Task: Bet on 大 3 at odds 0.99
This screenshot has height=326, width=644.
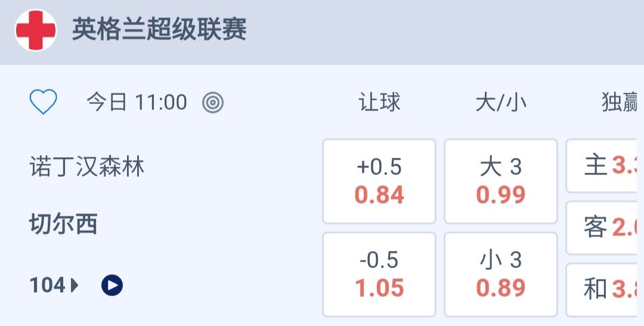Action: (501, 182)
